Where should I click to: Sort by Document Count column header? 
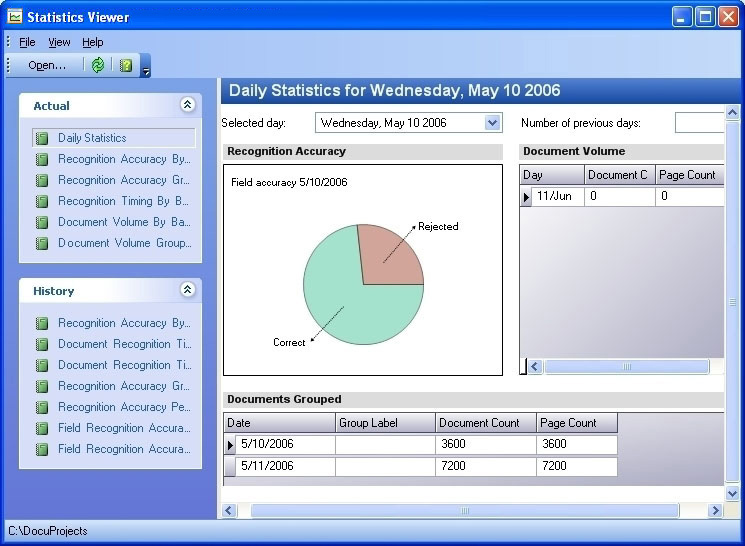485,423
